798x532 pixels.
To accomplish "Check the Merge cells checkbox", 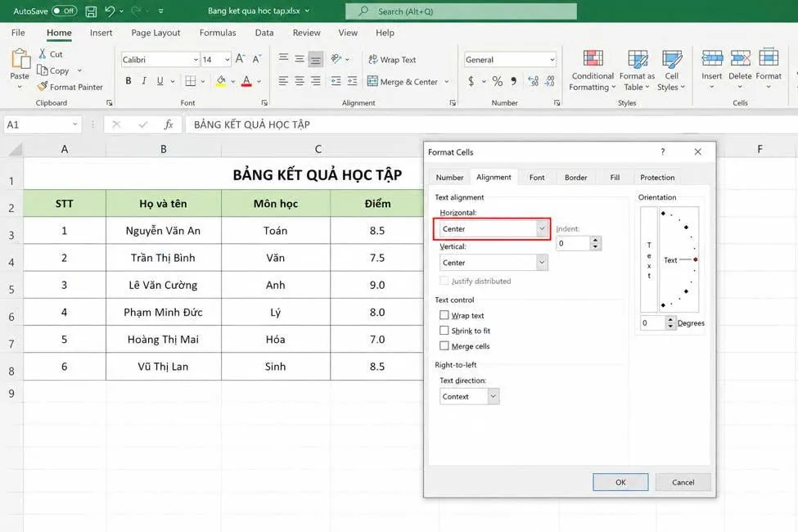I will (x=444, y=345).
